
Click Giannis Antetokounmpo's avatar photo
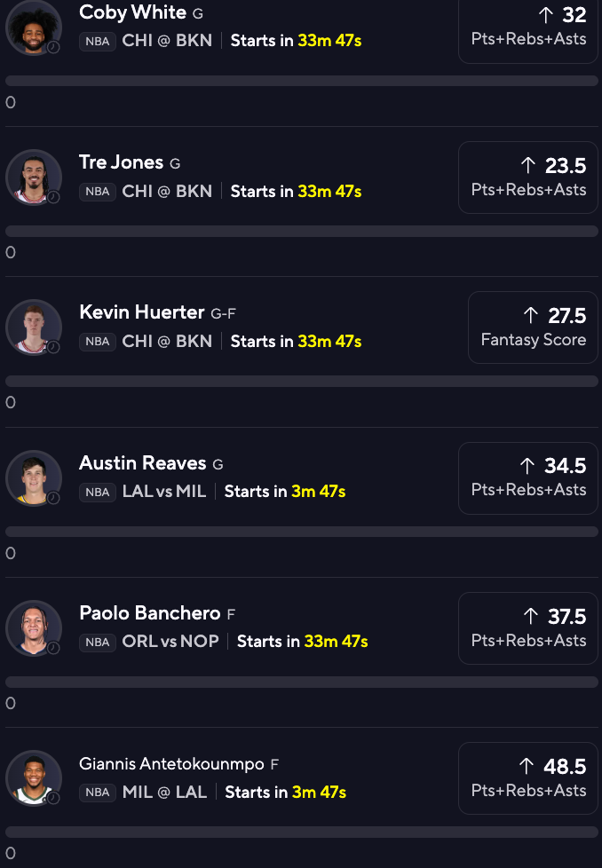tap(34, 778)
